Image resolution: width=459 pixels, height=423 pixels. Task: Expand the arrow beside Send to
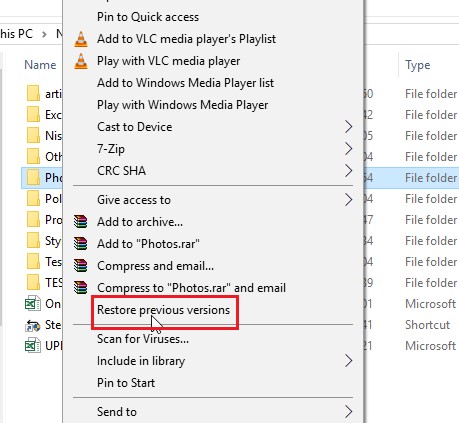tap(348, 412)
